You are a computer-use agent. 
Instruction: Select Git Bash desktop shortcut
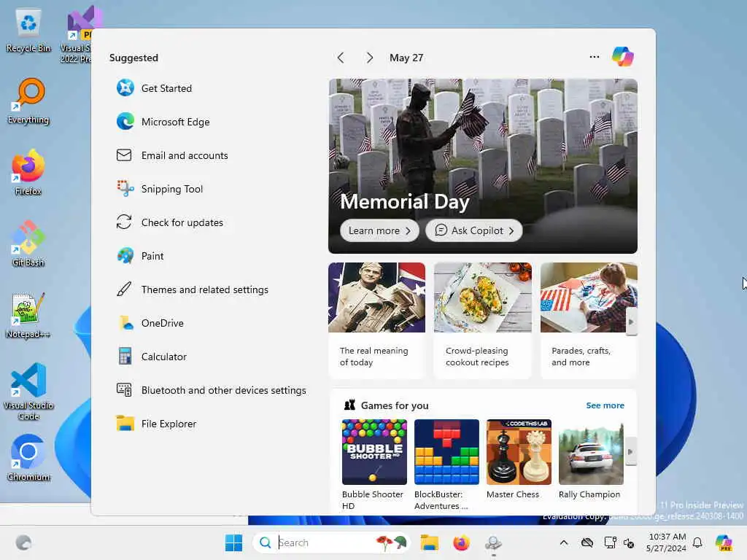28,244
